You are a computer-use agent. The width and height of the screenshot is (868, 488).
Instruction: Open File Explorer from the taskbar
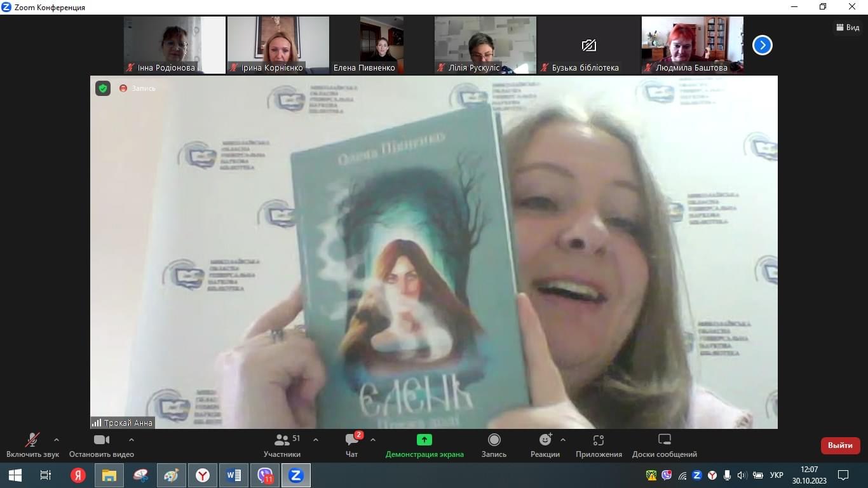tap(109, 475)
